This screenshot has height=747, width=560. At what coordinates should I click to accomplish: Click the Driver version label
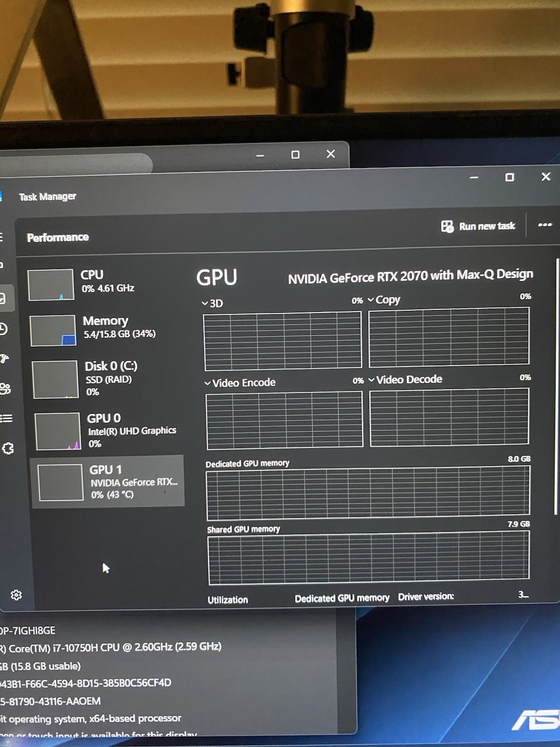point(426,597)
